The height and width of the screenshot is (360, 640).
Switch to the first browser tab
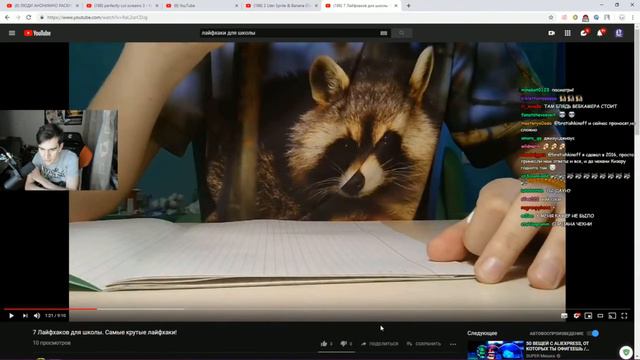click(x=42, y=6)
